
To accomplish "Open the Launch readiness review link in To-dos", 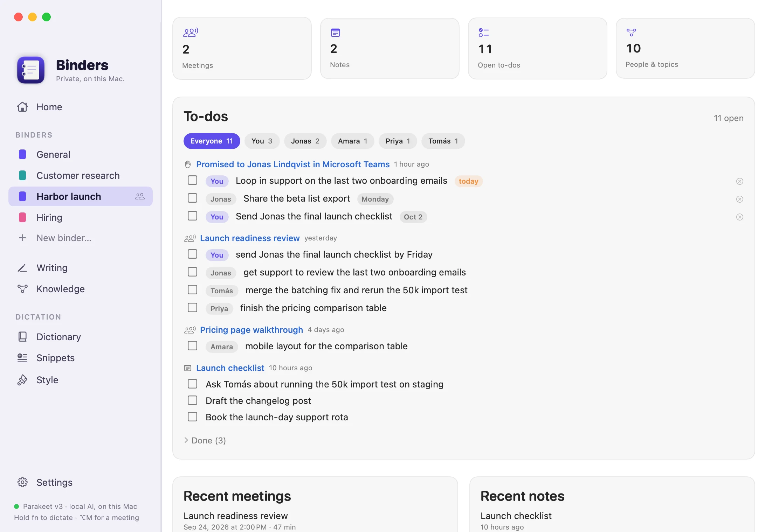I will (x=250, y=238).
